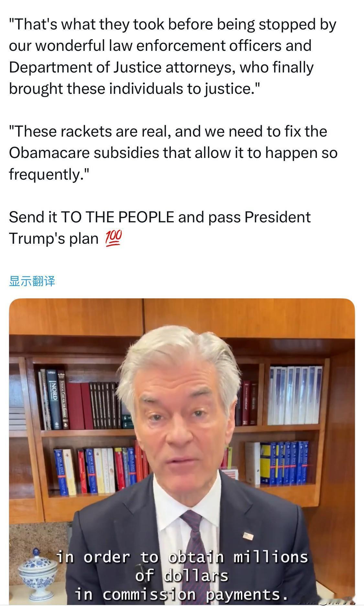This screenshot has width=364, height=613.
Task: Click the red 100 emoji after Trump's plan
Action: click(113, 239)
